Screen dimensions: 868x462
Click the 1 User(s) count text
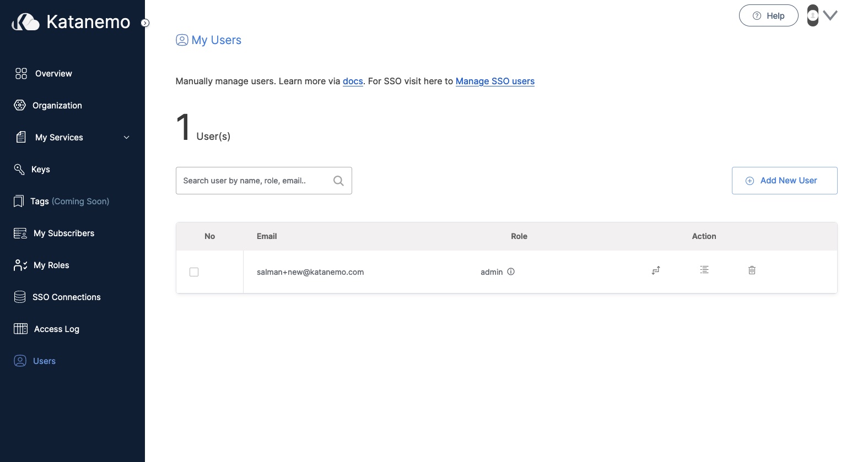(x=203, y=128)
